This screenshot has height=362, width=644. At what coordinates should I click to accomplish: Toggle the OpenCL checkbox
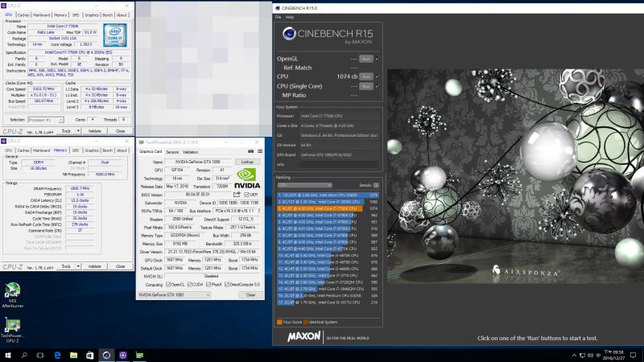pos(168,285)
